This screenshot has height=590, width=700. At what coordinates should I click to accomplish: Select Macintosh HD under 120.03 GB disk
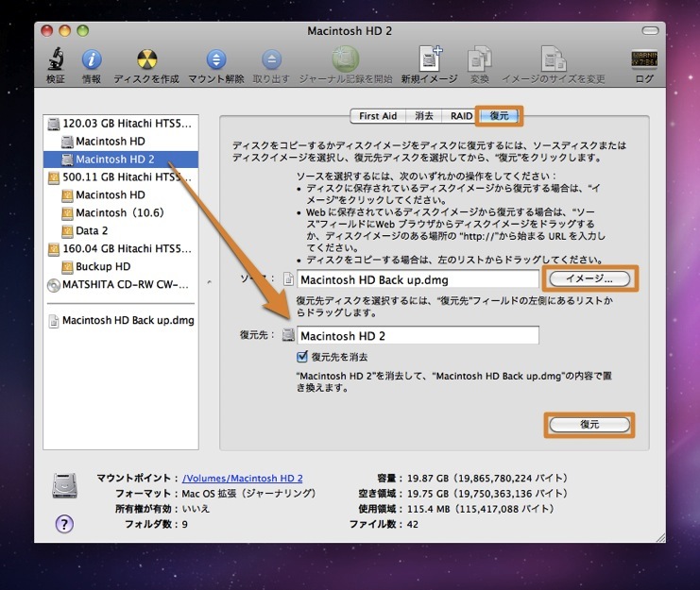point(121,142)
